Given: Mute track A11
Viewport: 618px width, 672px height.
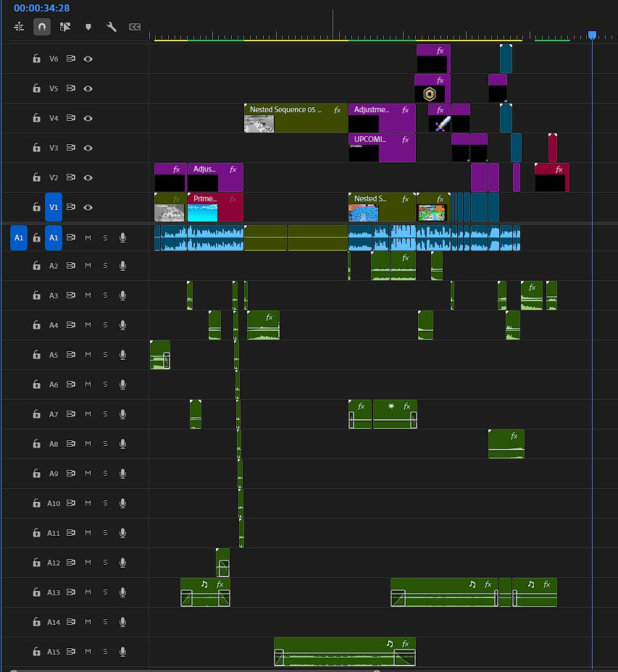Looking at the screenshot, I should click(x=88, y=533).
